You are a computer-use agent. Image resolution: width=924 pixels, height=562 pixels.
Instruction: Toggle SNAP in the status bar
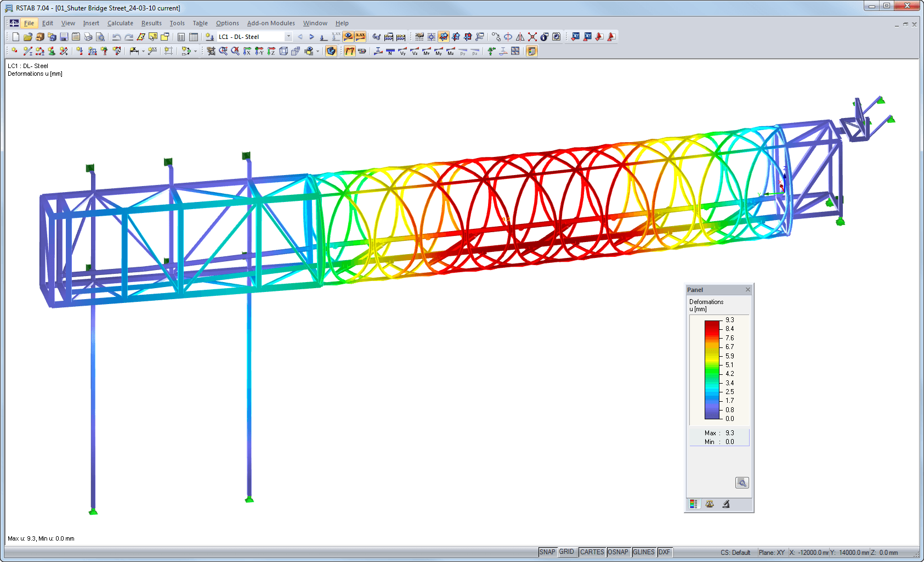pyautogui.click(x=547, y=552)
